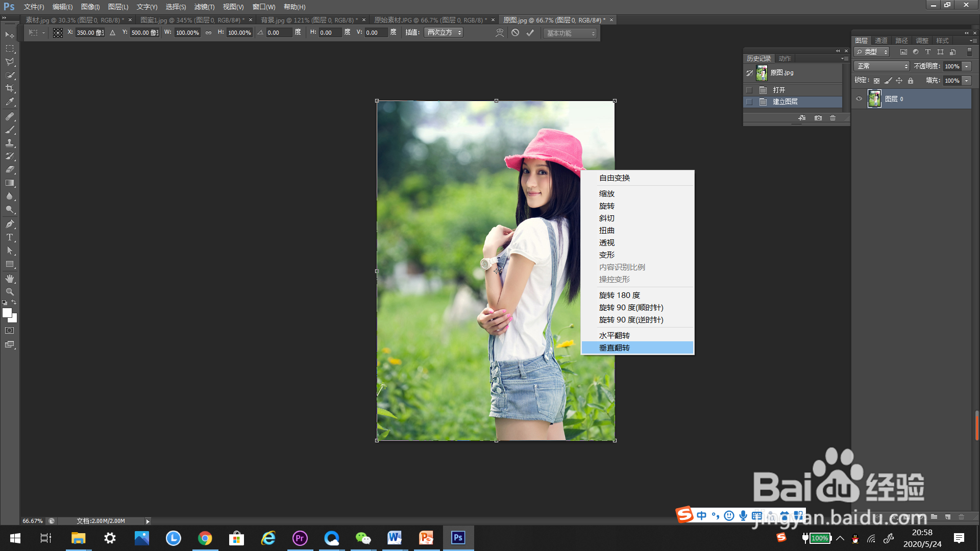The image size is (980, 551).
Task: Select the Crop tool
Action: [x=10, y=88]
